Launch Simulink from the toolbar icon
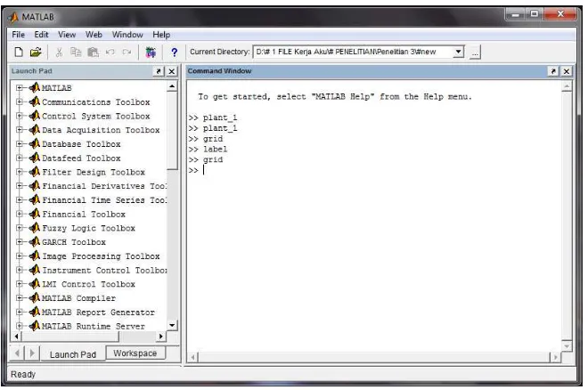Image resolution: width=588 pixels, height=390 pixels. tap(151, 52)
